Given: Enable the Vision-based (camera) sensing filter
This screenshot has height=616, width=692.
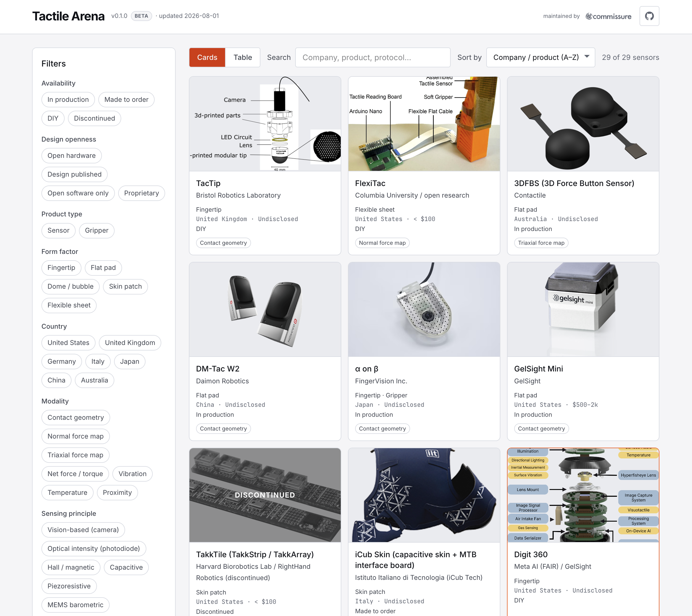Looking at the screenshot, I should tap(83, 530).
